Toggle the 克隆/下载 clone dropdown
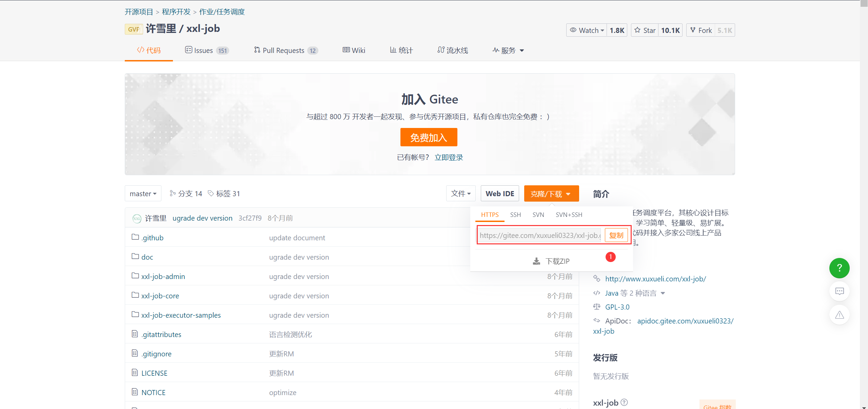The height and width of the screenshot is (409, 868). click(x=551, y=193)
